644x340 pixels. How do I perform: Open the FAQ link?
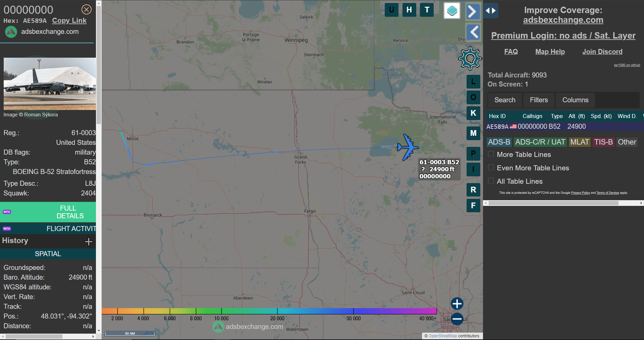pos(511,52)
